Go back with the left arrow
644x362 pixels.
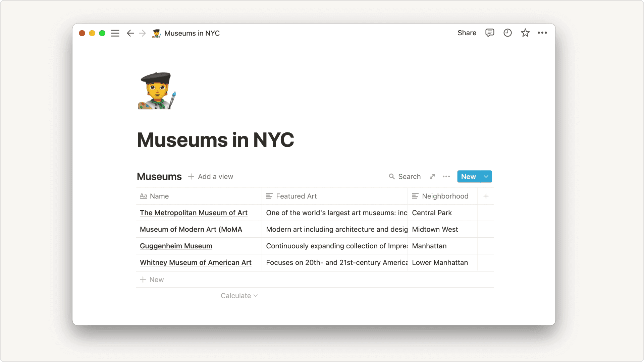pos(130,33)
